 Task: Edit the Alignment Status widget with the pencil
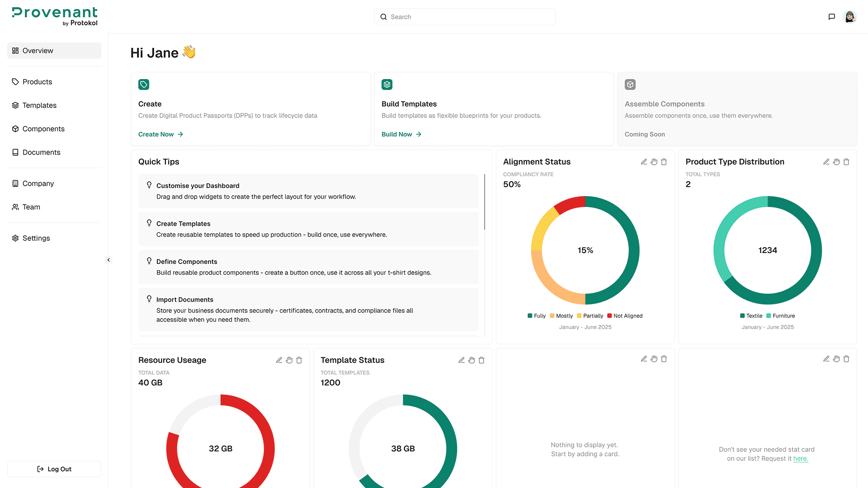coord(644,161)
